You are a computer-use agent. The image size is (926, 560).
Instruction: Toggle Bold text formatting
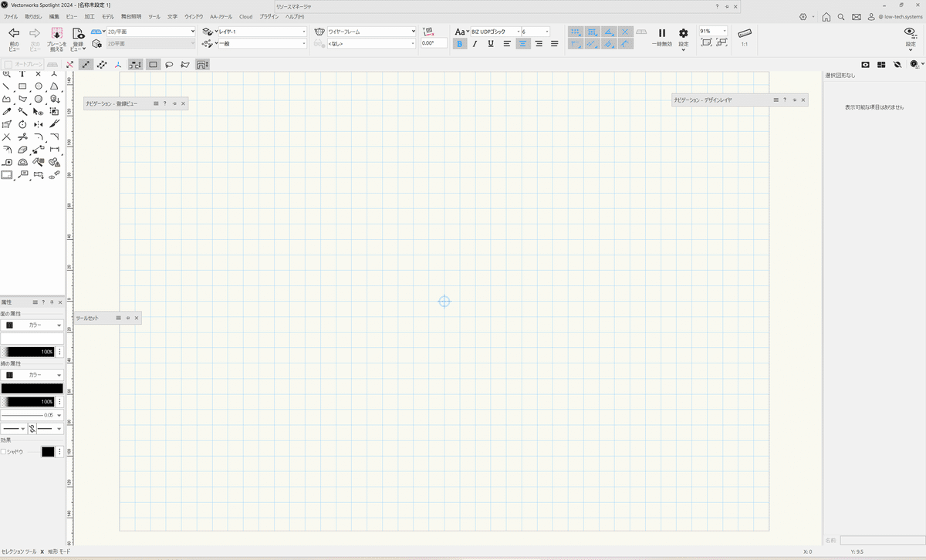pos(460,44)
